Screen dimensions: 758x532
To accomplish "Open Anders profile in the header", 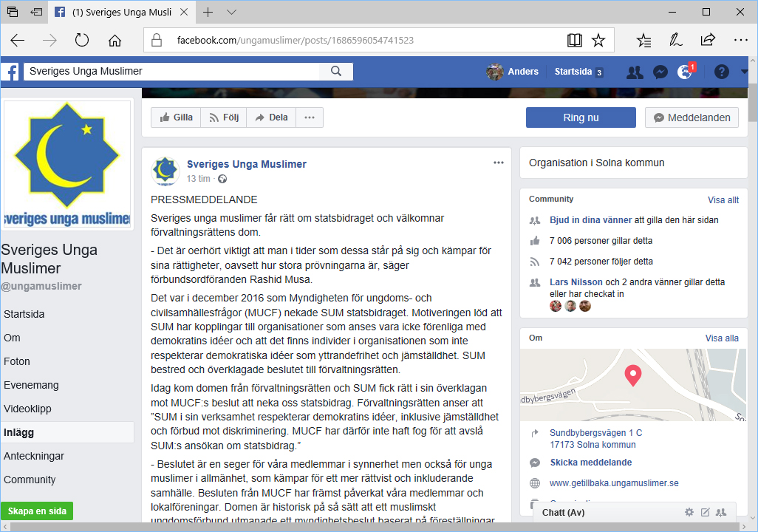I will [x=513, y=72].
